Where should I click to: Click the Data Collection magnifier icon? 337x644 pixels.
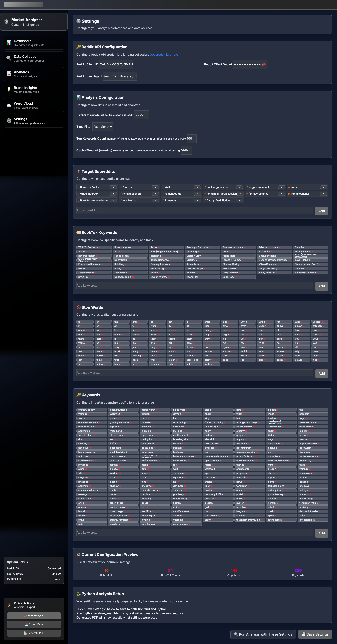[9, 58]
